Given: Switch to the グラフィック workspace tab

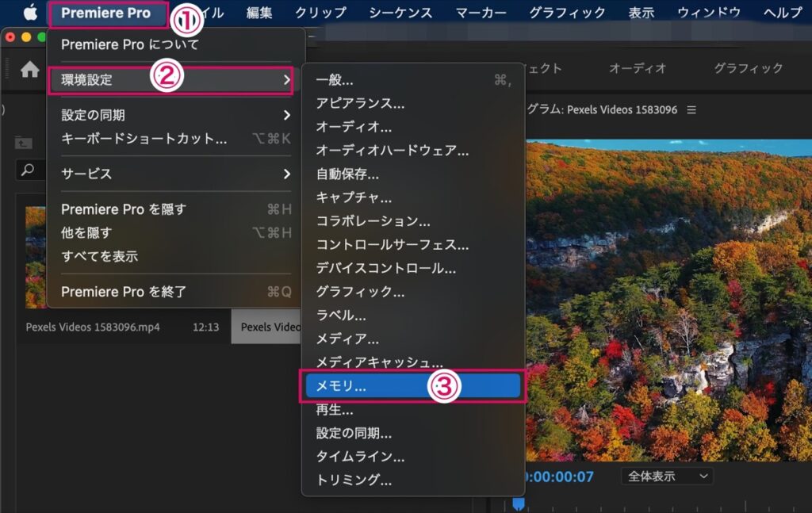Looking at the screenshot, I should (749, 68).
